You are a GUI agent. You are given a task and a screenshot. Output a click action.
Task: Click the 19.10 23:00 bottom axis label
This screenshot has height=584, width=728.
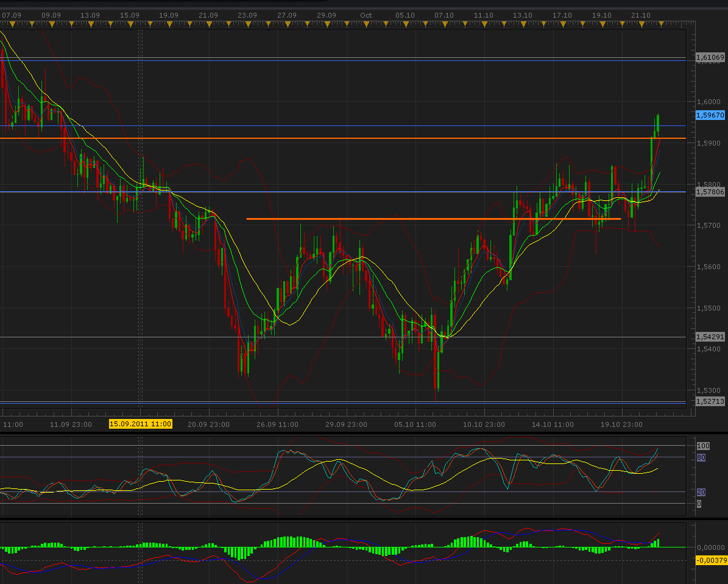pyautogui.click(x=621, y=424)
